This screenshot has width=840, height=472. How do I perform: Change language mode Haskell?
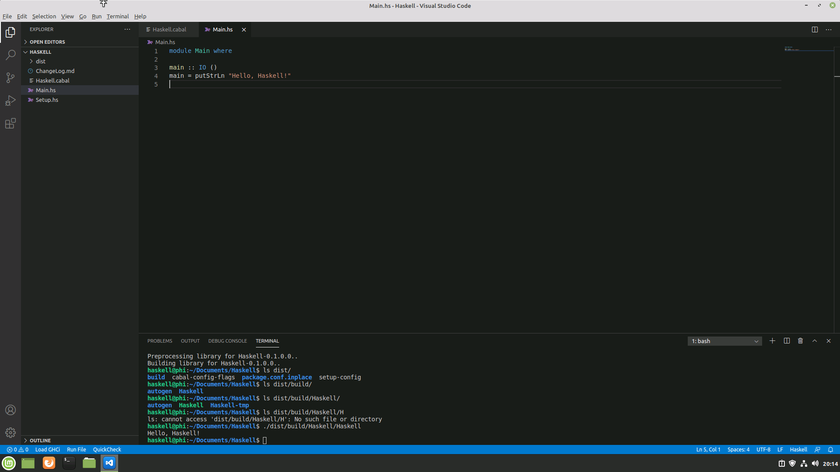(x=798, y=449)
